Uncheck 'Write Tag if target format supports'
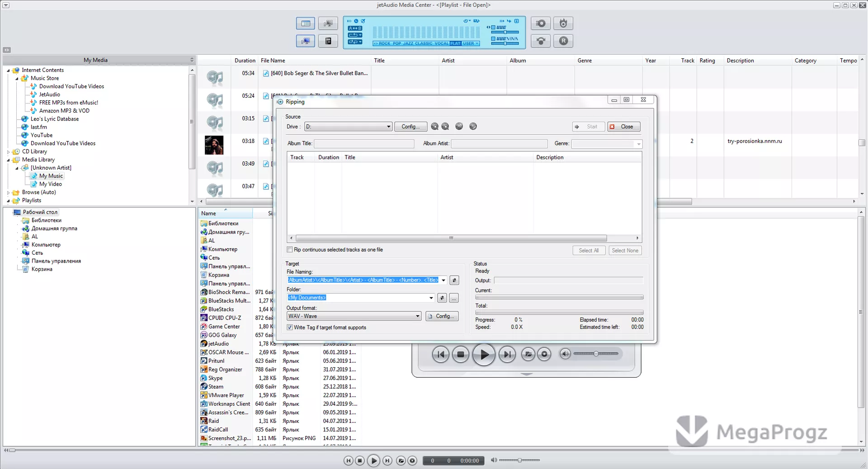The height and width of the screenshot is (469, 868). point(290,327)
